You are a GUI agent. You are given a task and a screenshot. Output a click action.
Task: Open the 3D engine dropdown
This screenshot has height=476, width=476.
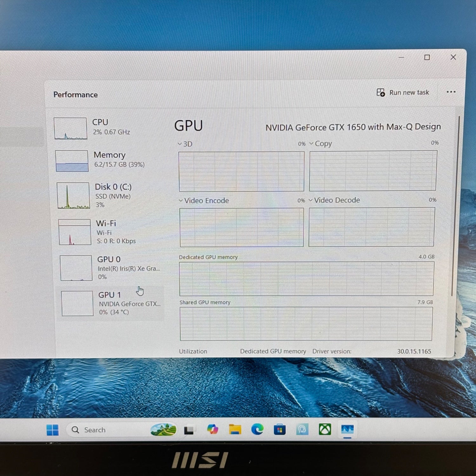click(185, 144)
